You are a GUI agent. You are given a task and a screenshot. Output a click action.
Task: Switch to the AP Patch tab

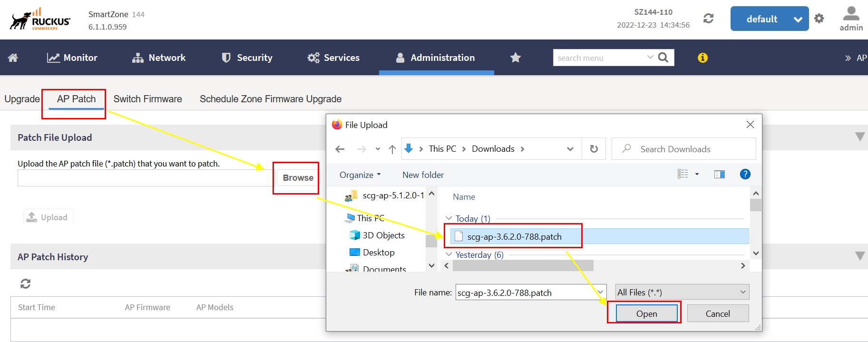point(76,99)
